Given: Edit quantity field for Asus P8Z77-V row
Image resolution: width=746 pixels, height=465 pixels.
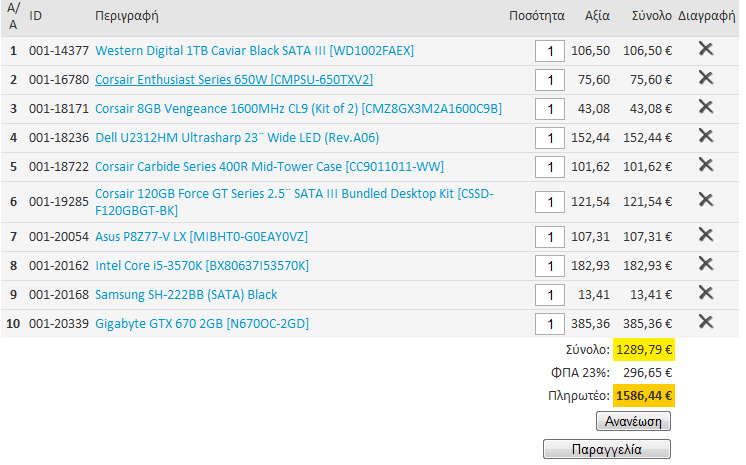Looking at the screenshot, I should (550, 237).
